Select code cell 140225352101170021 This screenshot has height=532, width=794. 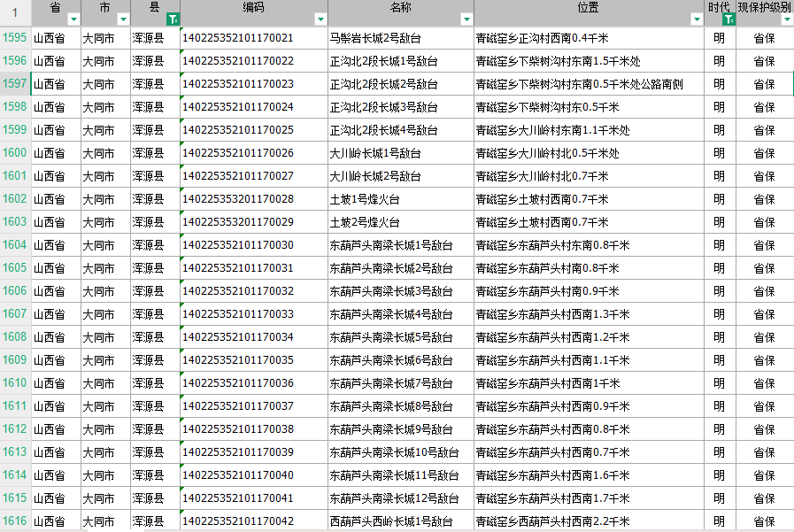point(254,38)
